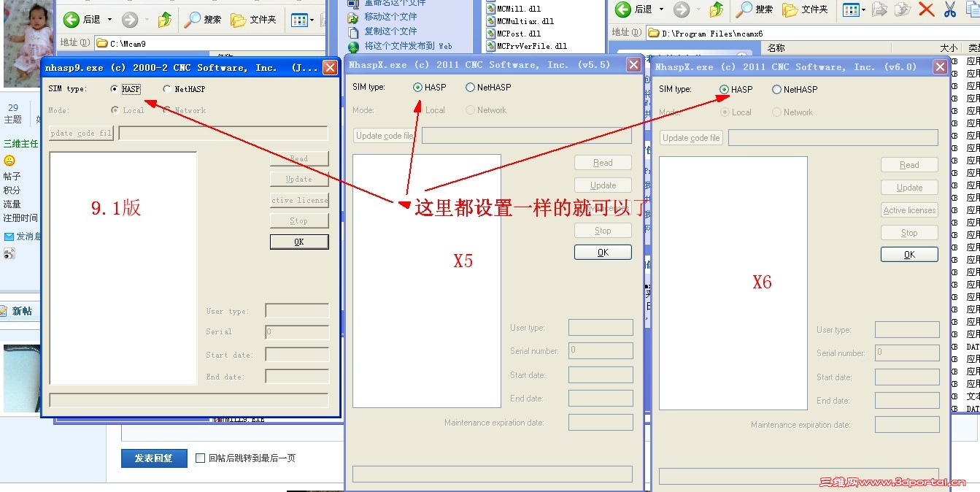The width and height of the screenshot is (980, 492).
Task: Go Back in the C:\Mcam9 Explorer window
Action: [71, 20]
